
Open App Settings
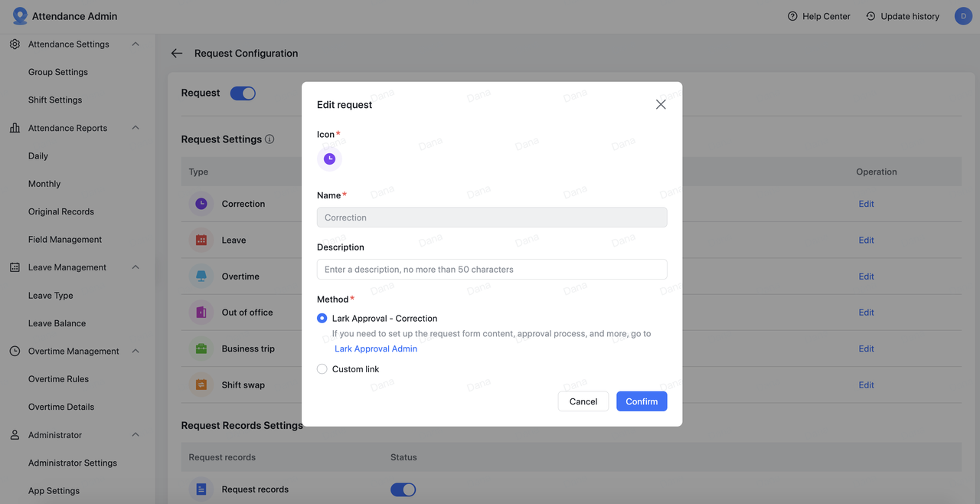point(54,491)
